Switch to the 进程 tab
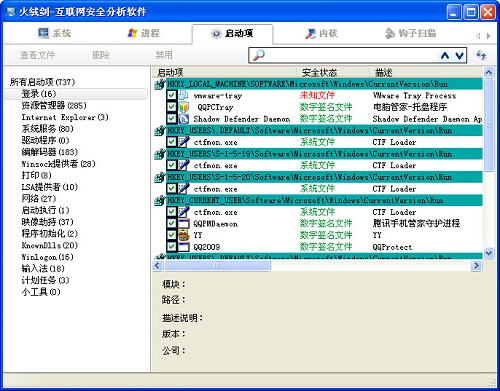 point(143,33)
